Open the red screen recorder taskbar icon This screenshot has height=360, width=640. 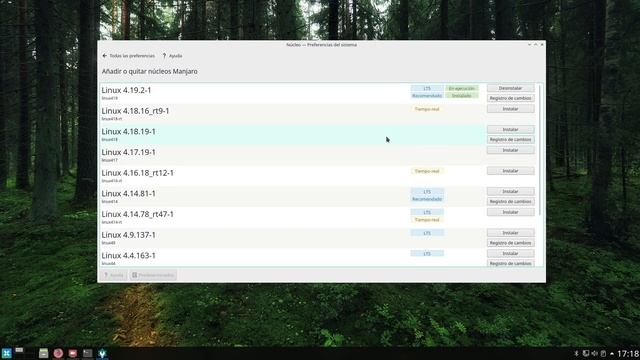[73, 353]
